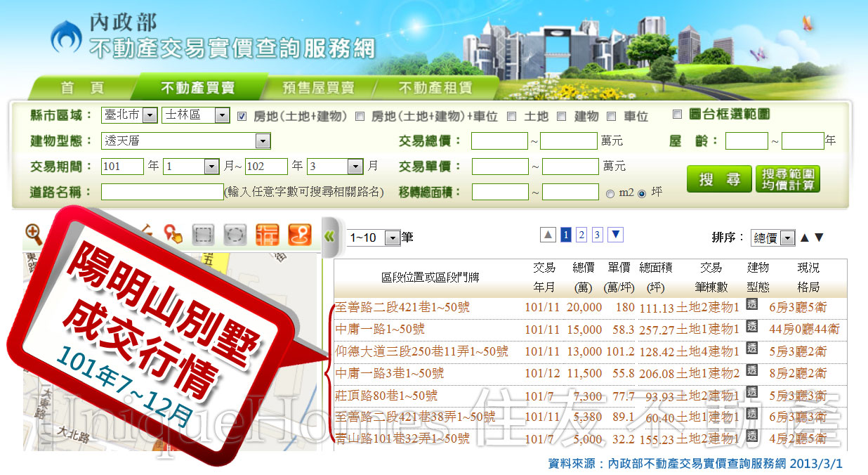Go to results page 2
Viewport: 868px width, 475px height.
click(581, 235)
